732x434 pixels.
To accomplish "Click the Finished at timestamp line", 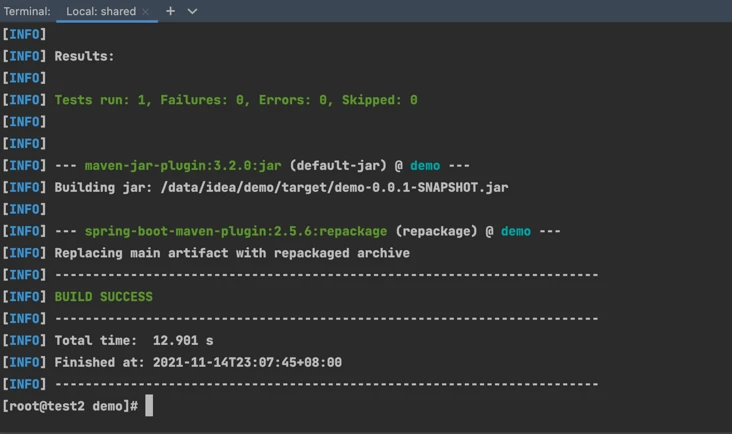I will coord(198,363).
